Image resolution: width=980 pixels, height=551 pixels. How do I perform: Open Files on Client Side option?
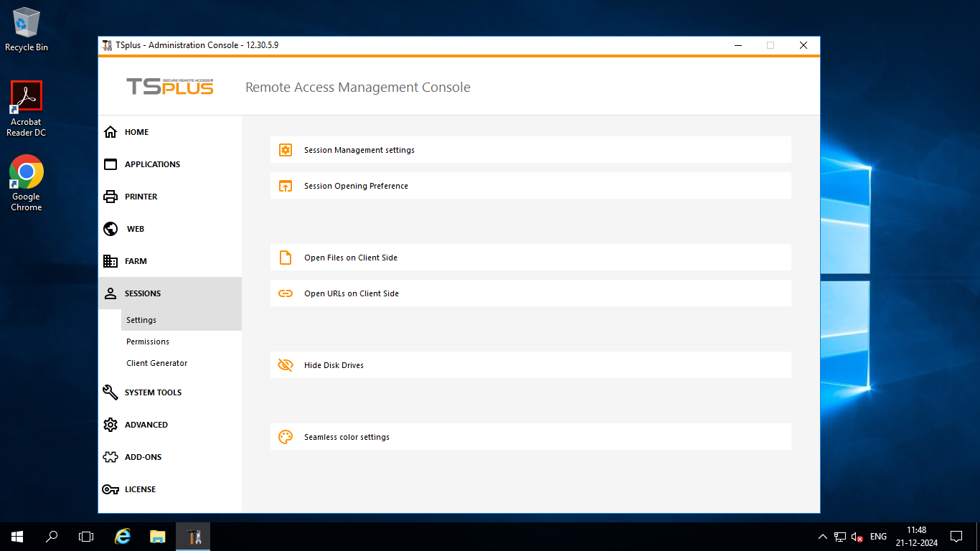350,258
